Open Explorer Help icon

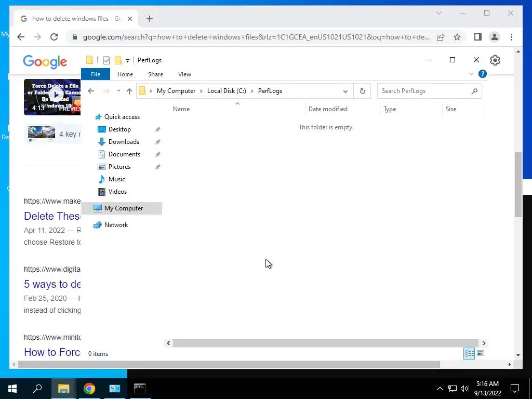click(483, 74)
